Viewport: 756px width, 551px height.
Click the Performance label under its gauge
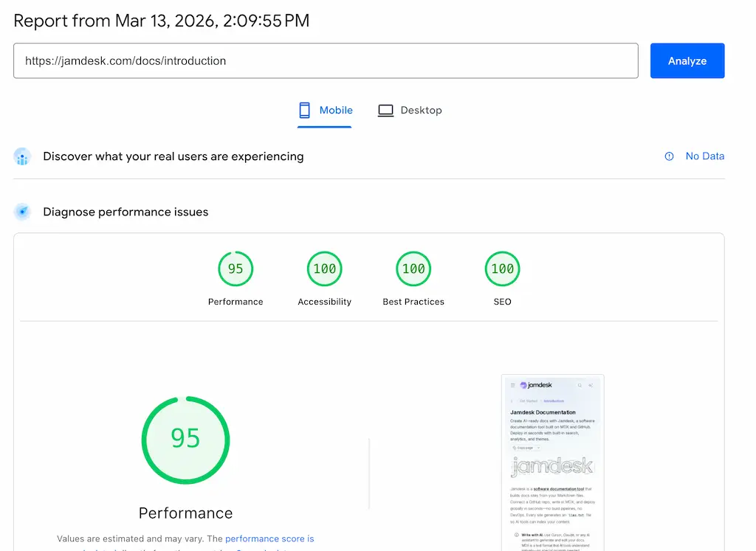[185, 513]
